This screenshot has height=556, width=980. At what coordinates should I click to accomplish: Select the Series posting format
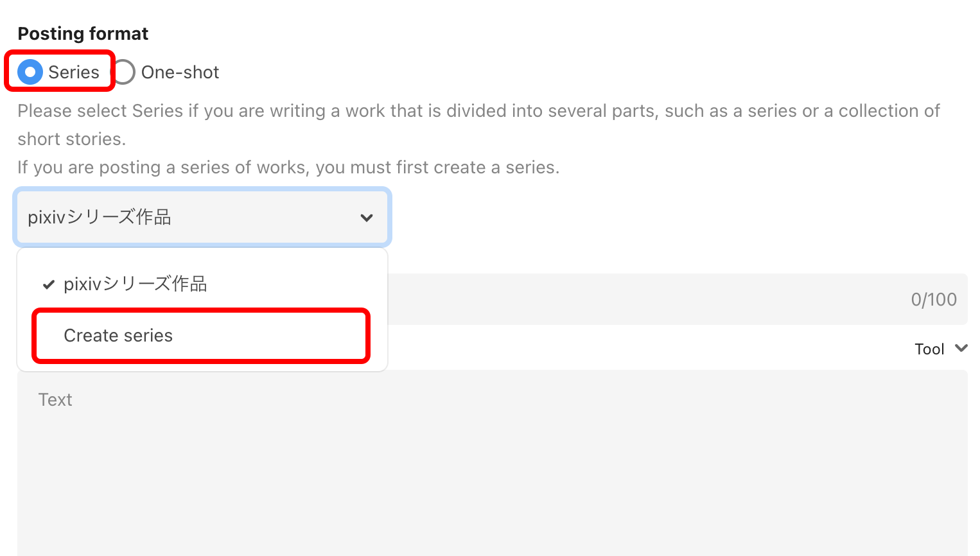pyautogui.click(x=30, y=72)
